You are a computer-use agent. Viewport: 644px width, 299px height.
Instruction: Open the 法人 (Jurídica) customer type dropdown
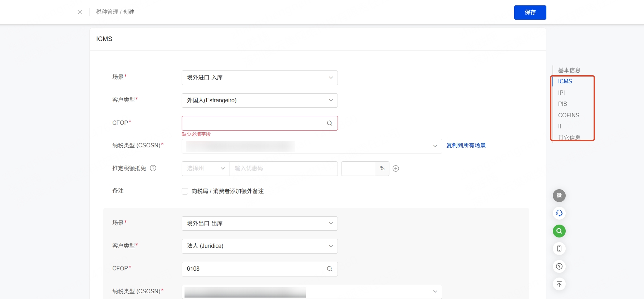260,246
